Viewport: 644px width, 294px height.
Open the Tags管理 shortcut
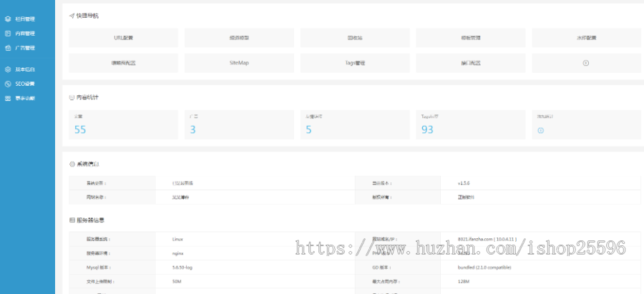[355, 63]
